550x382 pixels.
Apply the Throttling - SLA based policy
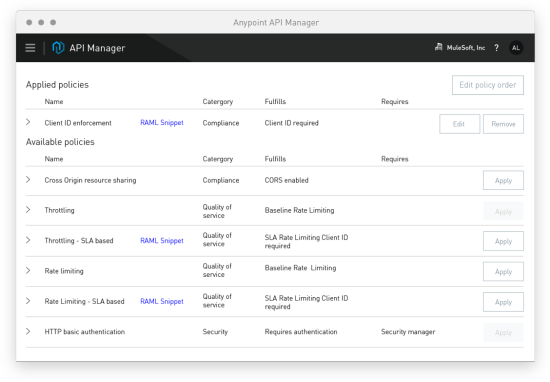tap(503, 241)
